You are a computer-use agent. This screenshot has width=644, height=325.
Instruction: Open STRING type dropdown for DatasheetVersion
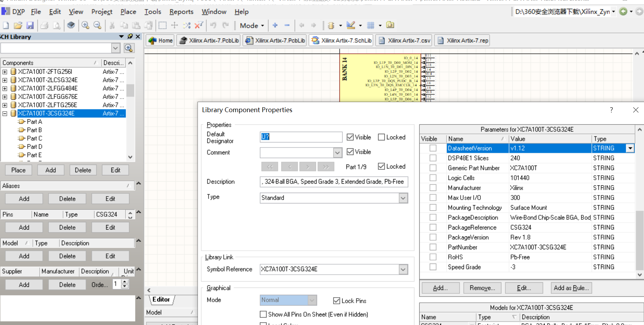pyautogui.click(x=630, y=148)
